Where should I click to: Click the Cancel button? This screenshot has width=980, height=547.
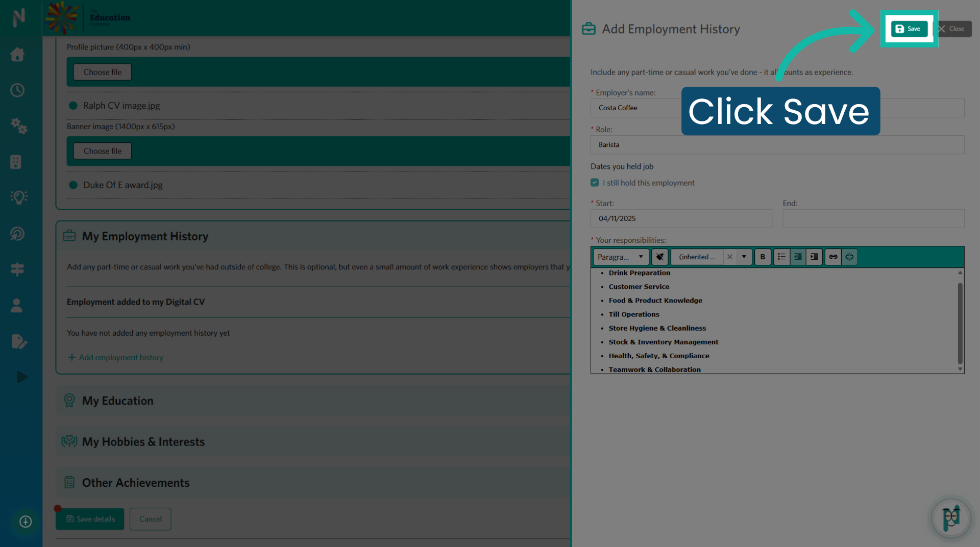[151, 519]
